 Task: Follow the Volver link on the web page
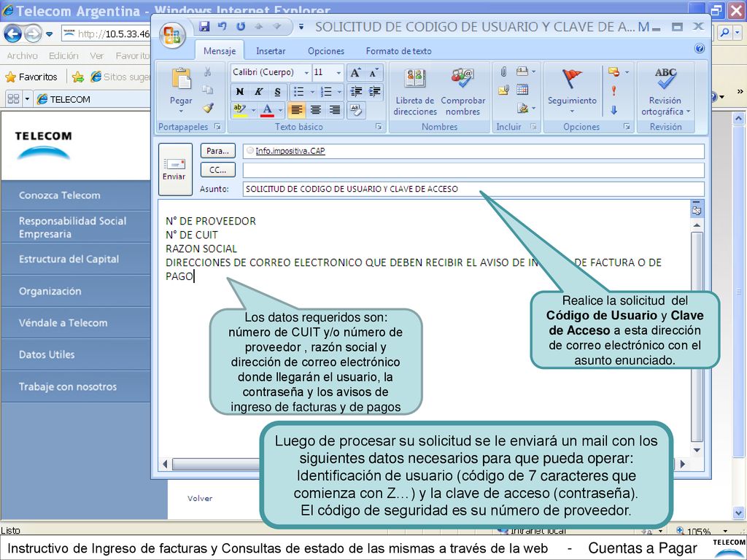click(200, 498)
